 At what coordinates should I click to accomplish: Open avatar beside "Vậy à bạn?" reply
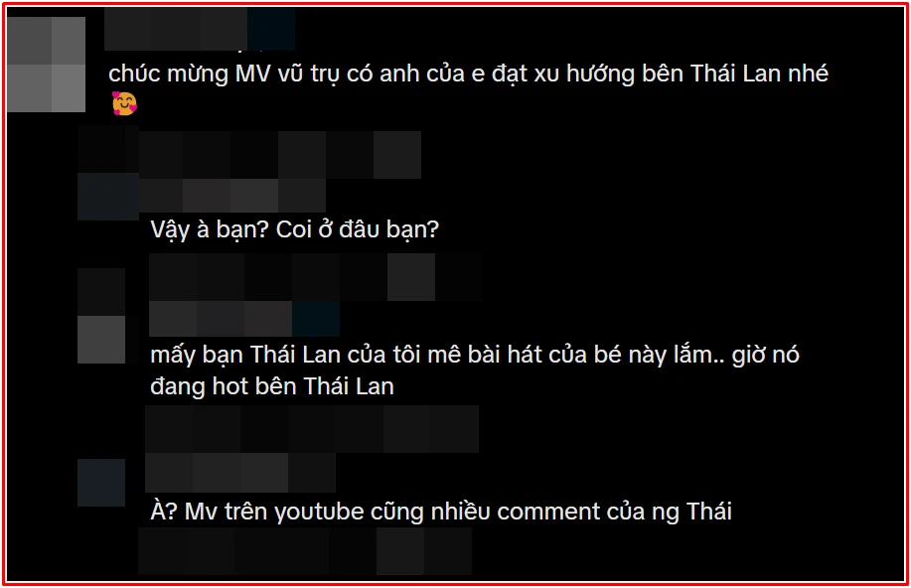point(108,173)
